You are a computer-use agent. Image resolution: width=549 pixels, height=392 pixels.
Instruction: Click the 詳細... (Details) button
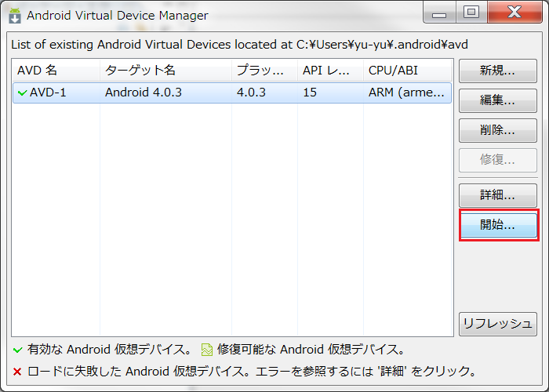(497, 195)
